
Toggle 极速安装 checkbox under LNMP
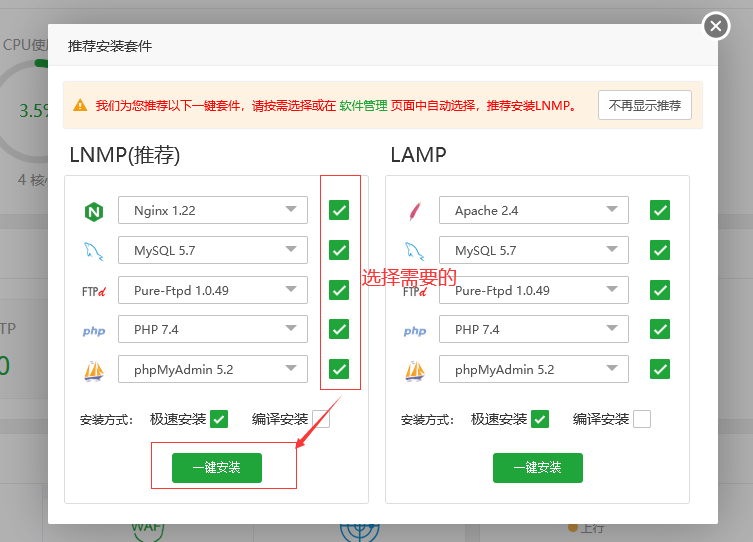219,419
